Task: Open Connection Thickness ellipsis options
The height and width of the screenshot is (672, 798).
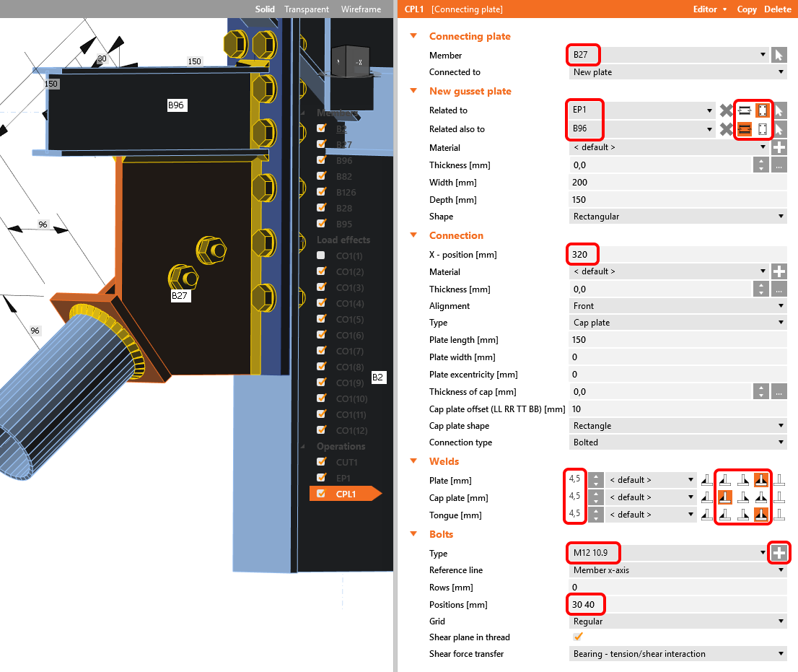Action: [x=779, y=289]
